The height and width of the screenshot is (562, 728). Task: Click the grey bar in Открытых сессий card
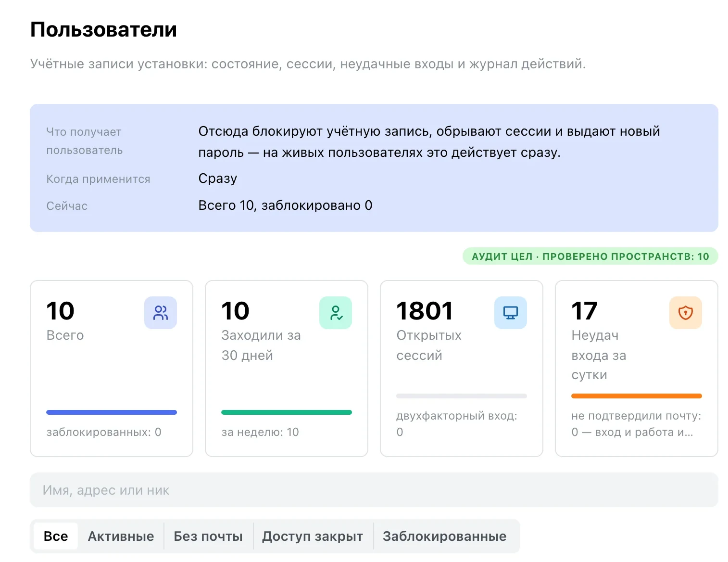462,396
